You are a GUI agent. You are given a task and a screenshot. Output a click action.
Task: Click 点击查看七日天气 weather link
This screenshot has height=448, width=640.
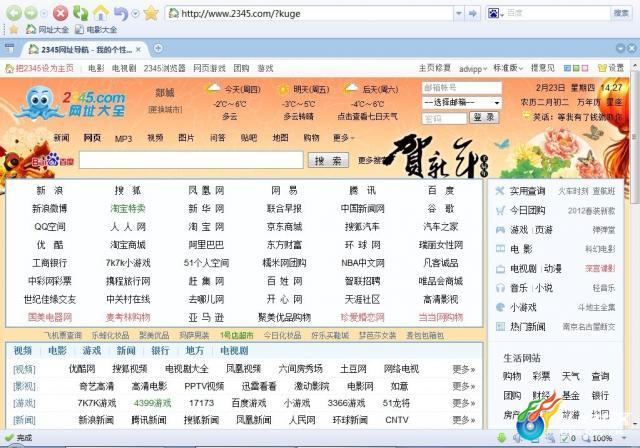tap(367, 117)
